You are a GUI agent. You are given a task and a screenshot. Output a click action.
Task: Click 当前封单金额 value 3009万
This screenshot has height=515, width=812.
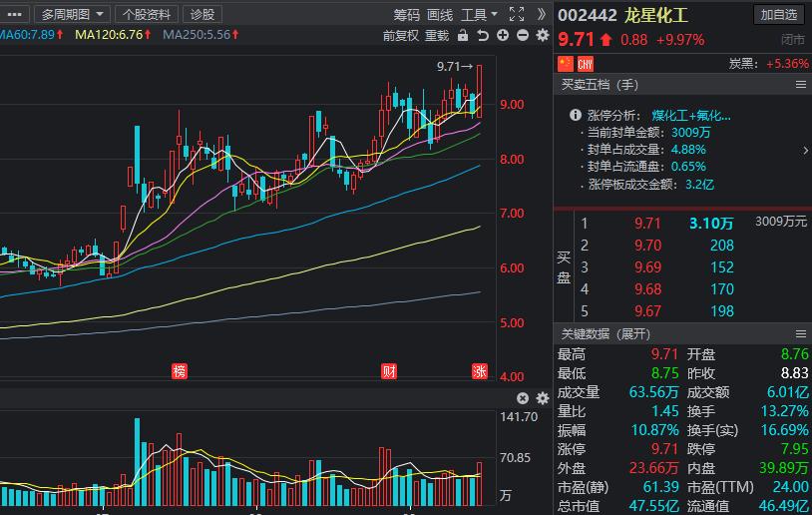pyautogui.click(x=691, y=133)
